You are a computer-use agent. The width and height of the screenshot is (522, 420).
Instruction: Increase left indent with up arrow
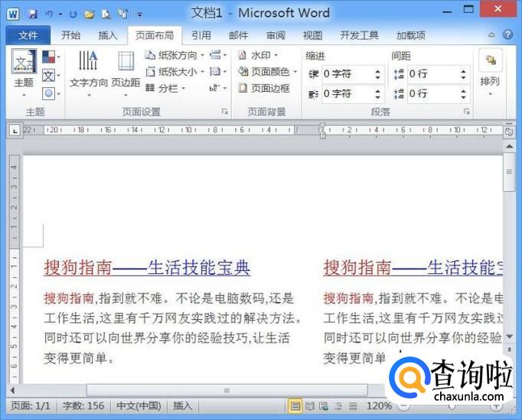(377, 70)
